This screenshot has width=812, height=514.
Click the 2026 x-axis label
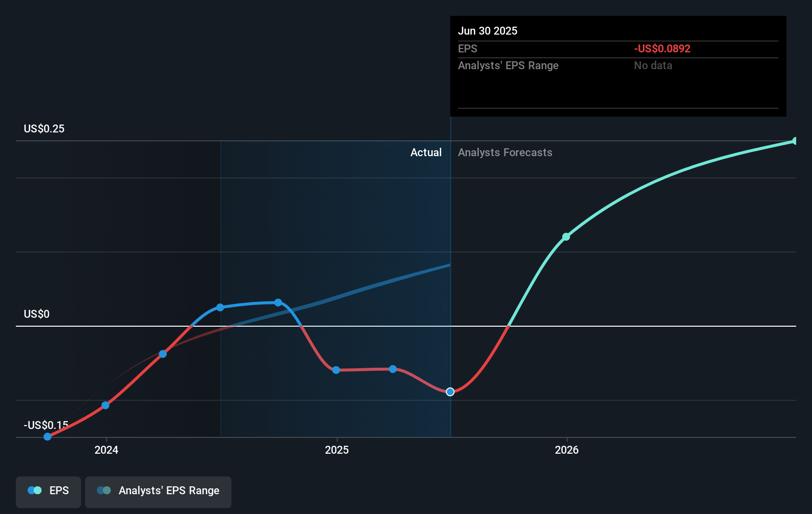[x=567, y=450]
